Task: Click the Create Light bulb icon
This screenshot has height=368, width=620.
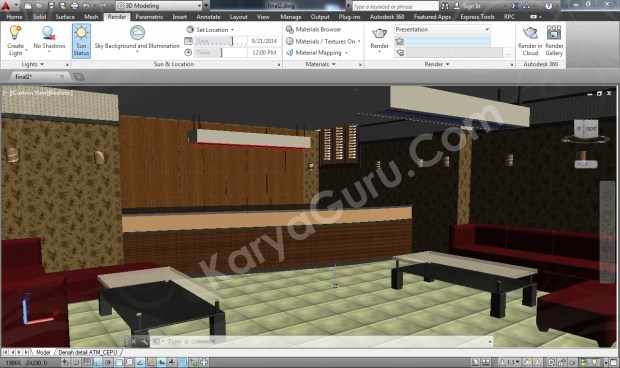Action: [x=15, y=32]
